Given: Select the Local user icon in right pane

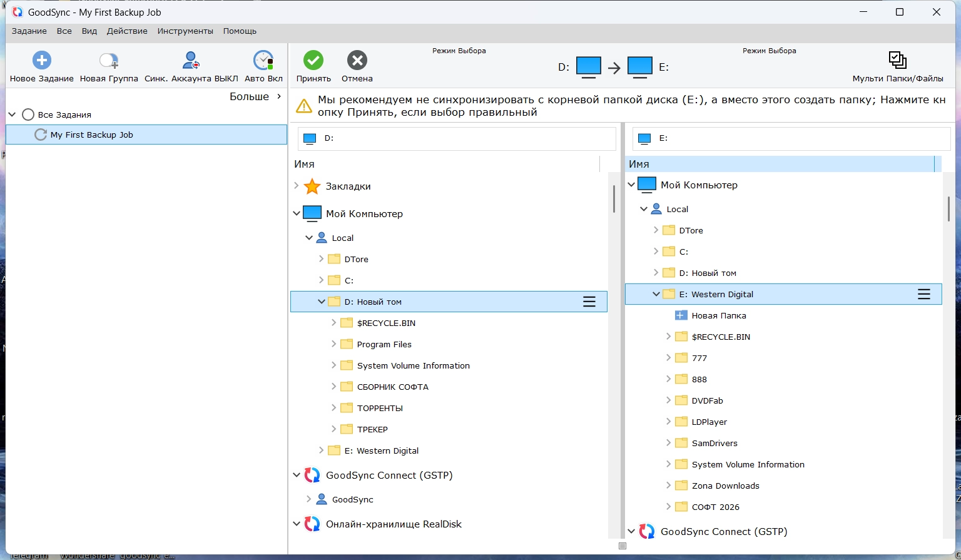Looking at the screenshot, I should tap(656, 209).
